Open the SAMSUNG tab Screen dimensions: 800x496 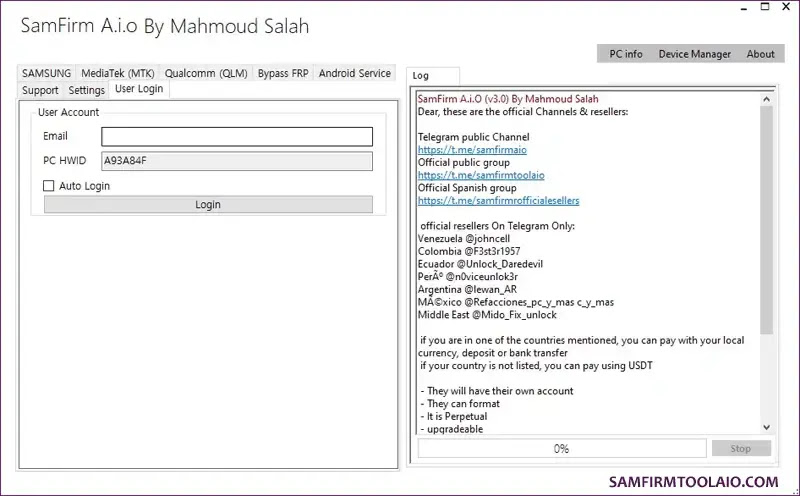tap(46, 73)
